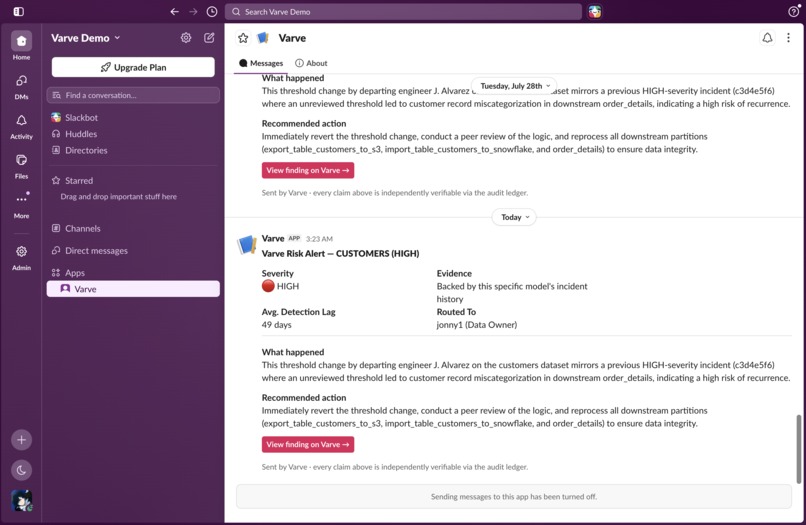Open workspace settings gear icon
Screen dimensions: 806x525
(186, 38)
